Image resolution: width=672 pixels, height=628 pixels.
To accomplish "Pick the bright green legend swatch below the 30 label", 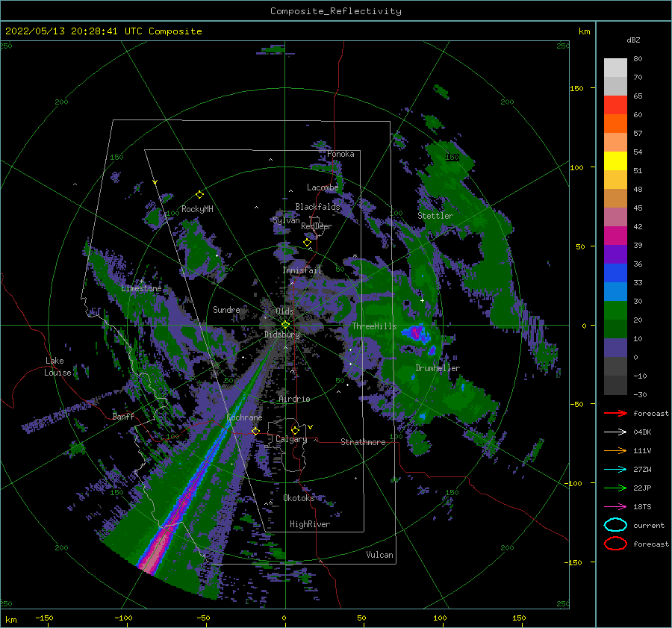I will coord(615,310).
